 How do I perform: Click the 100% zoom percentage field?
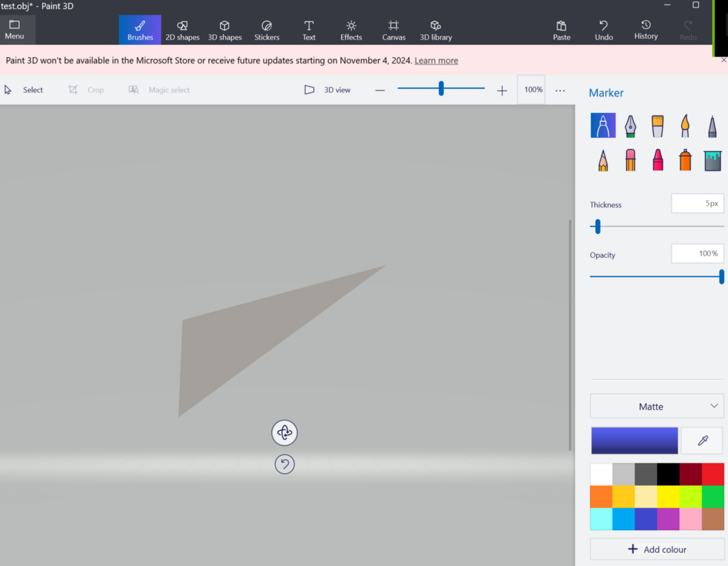point(531,90)
